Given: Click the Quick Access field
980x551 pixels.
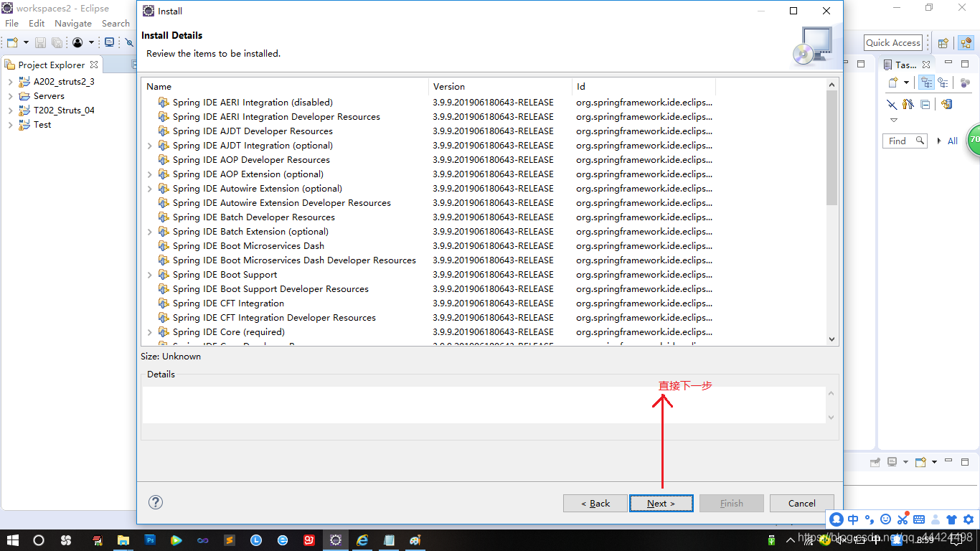Looking at the screenshot, I should tap(893, 43).
